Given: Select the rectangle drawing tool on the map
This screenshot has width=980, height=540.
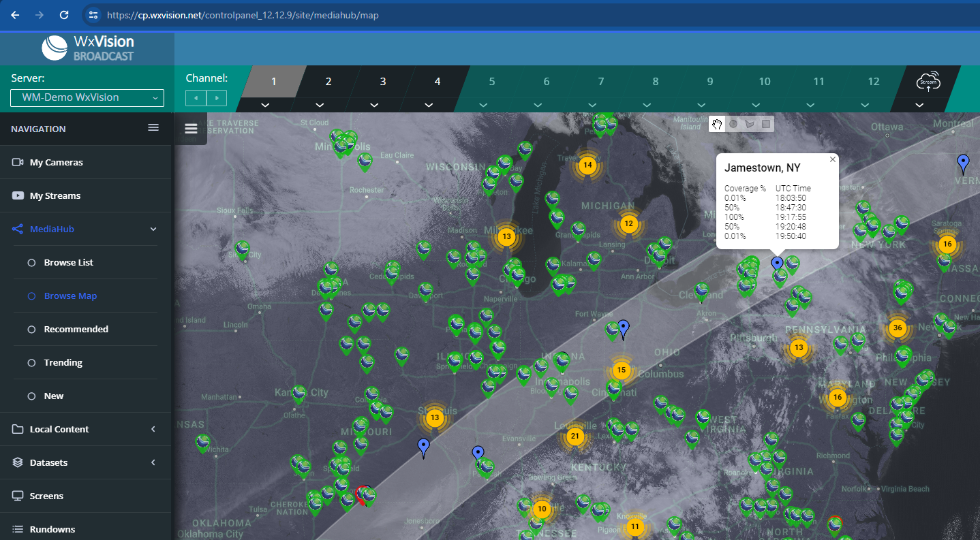Looking at the screenshot, I should tap(766, 124).
